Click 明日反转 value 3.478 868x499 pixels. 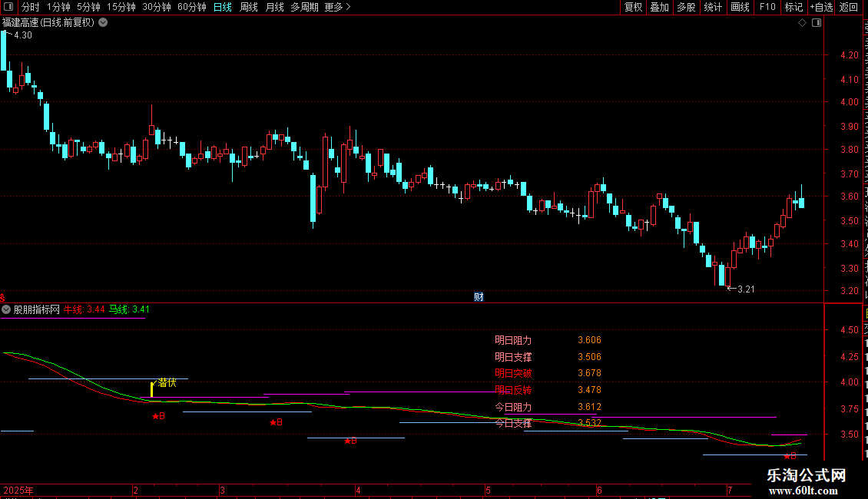pyautogui.click(x=589, y=390)
